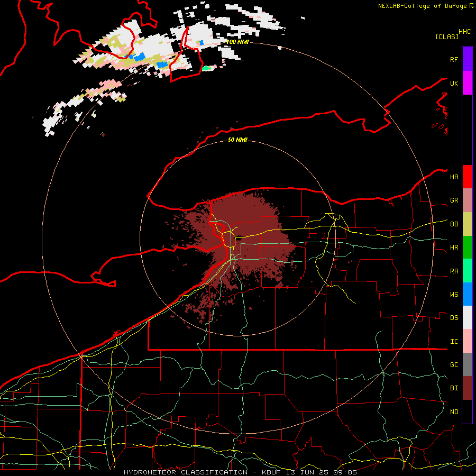This screenshot has height=476, width=476.
Task: Click the DS white legend swatch
Action: (x=467, y=317)
